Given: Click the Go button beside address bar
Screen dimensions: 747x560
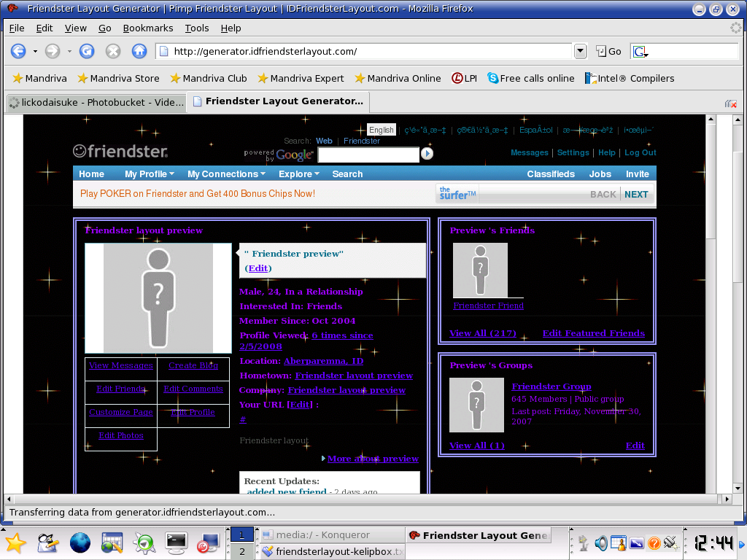Looking at the screenshot, I should (609, 51).
